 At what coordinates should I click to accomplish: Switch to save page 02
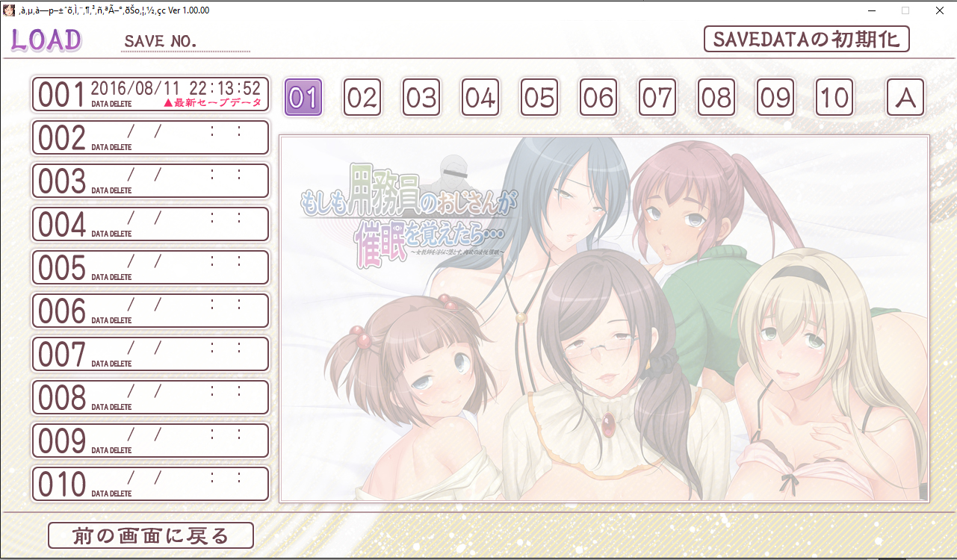click(x=362, y=97)
